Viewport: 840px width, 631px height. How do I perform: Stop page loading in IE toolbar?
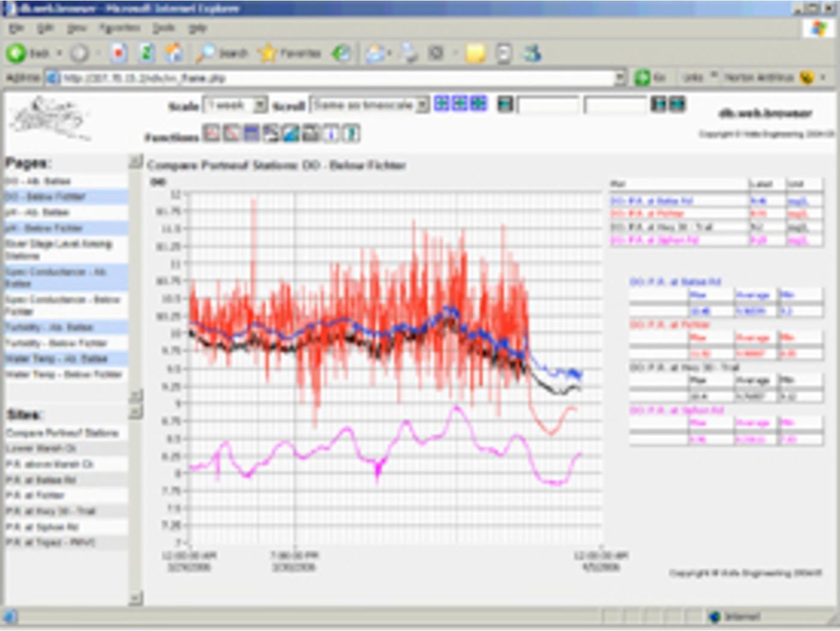(119, 53)
